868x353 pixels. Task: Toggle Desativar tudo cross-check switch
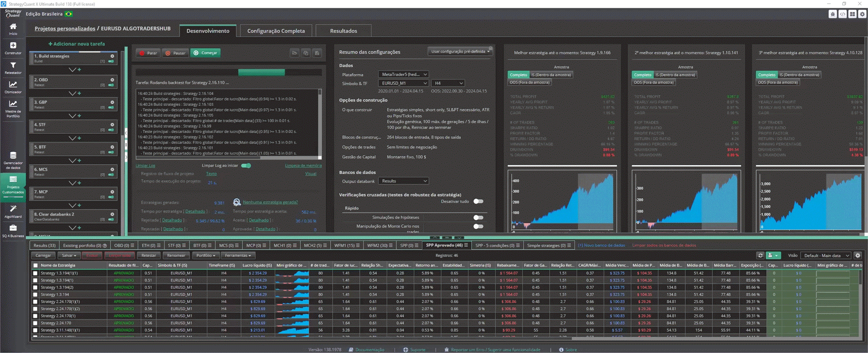point(478,201)
